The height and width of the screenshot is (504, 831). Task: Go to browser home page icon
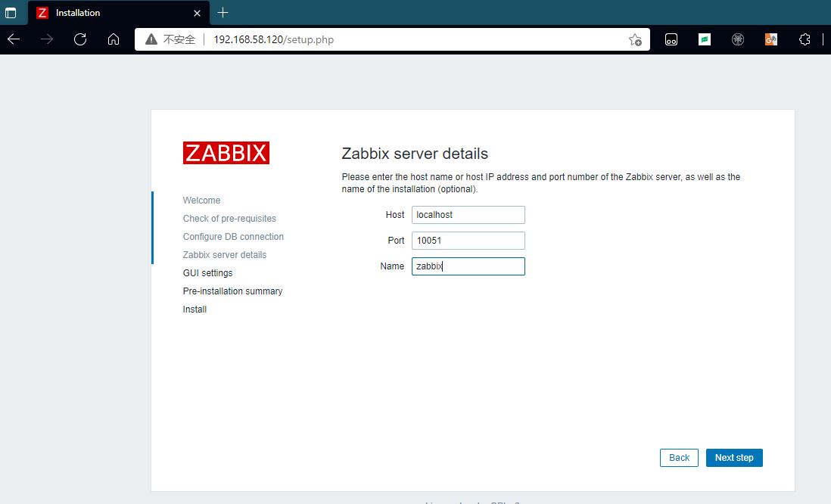114,39
